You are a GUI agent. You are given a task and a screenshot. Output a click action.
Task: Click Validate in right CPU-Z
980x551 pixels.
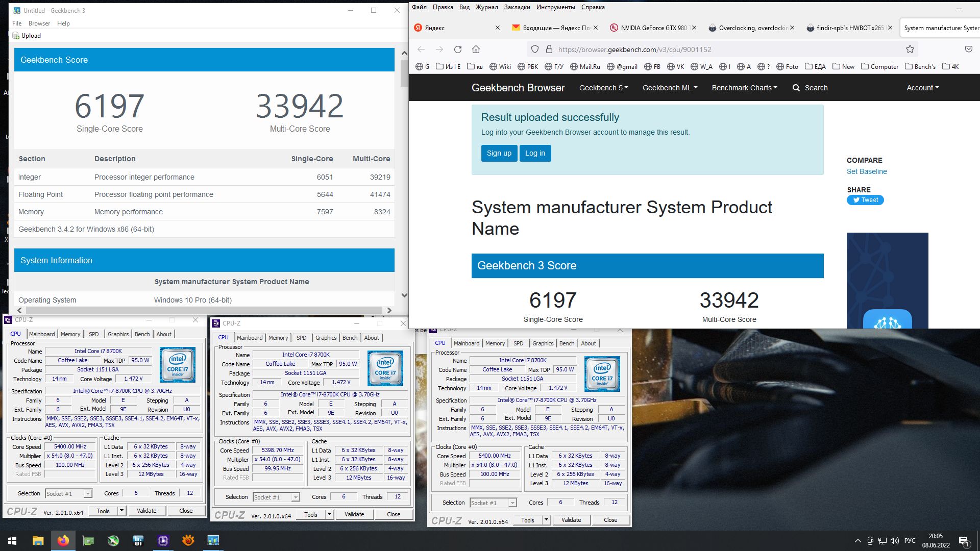tap(571, 520)
